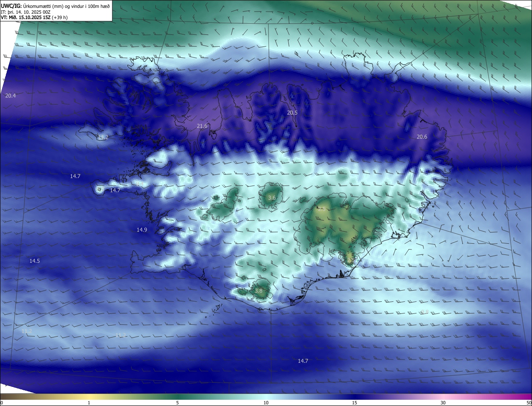This screenshot has height=406, width=532.
Task: Pick the magenta end of the colour bar
Action: point(528,396)
